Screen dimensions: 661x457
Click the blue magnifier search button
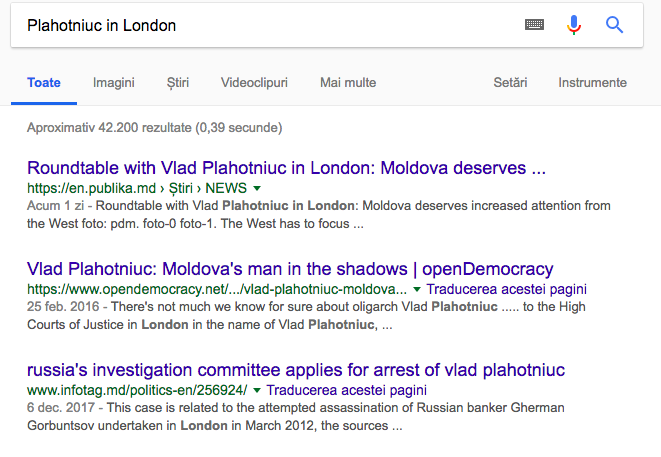tap(614, 25)
